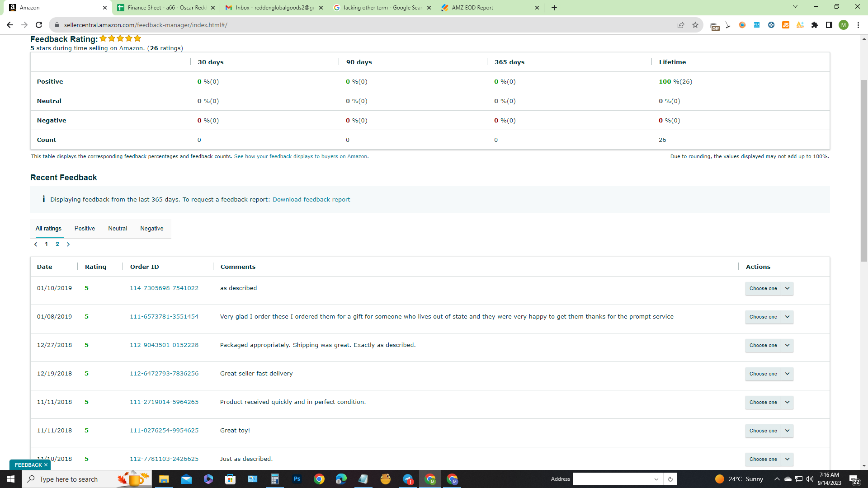This screenshot has width=868, height=488.
Task: Go to next feedback page arrow
Action: pyautogui.click(x=68, y=244)
